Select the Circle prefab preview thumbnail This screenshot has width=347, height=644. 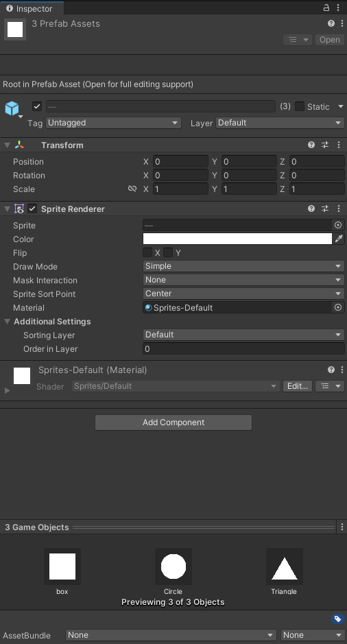pyautogui.click(x=173, y=567)
